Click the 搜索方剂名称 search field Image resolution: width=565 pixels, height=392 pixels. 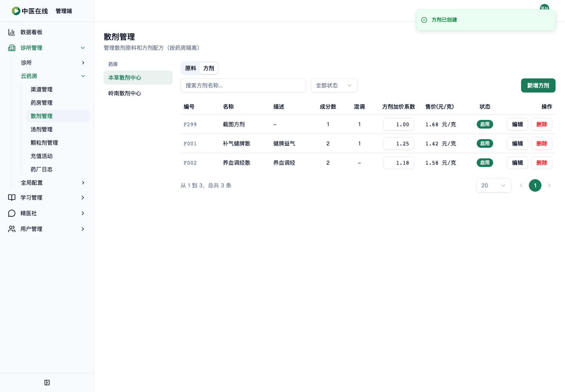[243, 85]
